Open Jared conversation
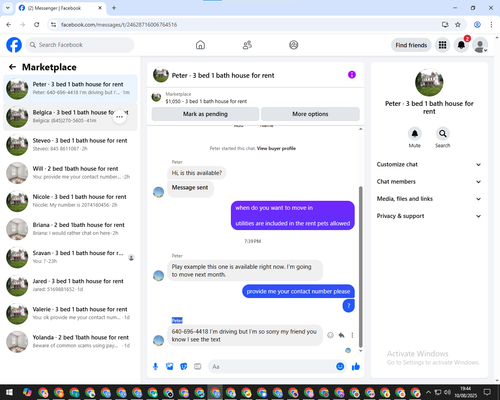The image size is (500, 400). tap(70, 285)
